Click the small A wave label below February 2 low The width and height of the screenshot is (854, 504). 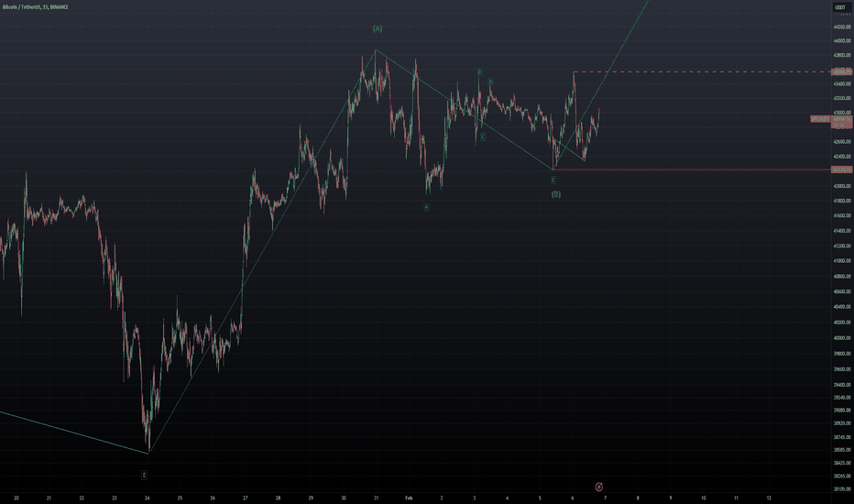426,207
